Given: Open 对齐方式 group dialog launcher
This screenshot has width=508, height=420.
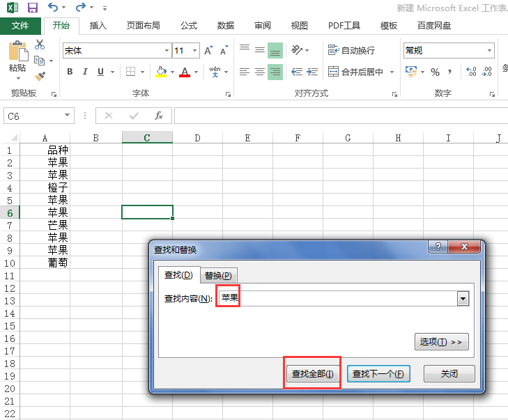Looking at the screenshot, I should (x=394, y=94).
